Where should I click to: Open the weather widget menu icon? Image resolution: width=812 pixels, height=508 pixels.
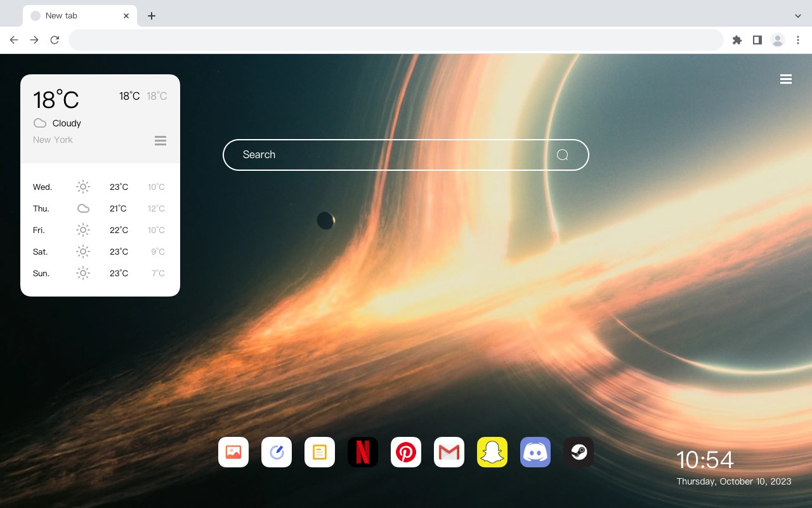pos(160,140)
